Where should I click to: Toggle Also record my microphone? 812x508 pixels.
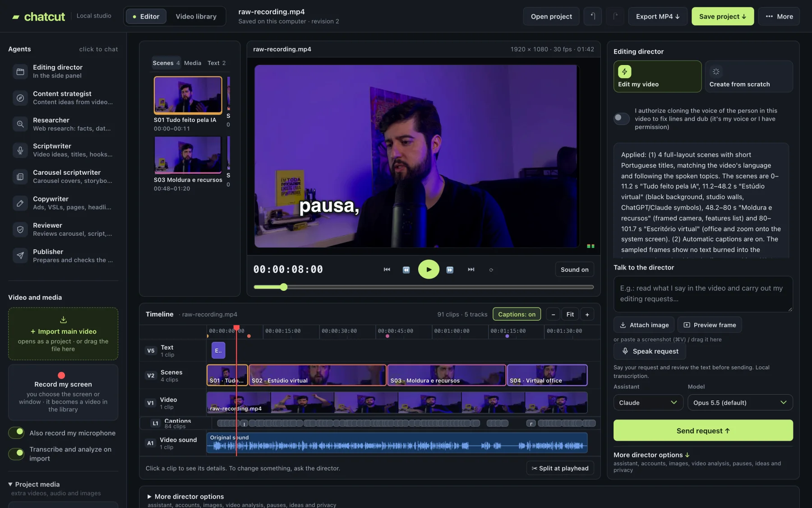click(16, 433)
